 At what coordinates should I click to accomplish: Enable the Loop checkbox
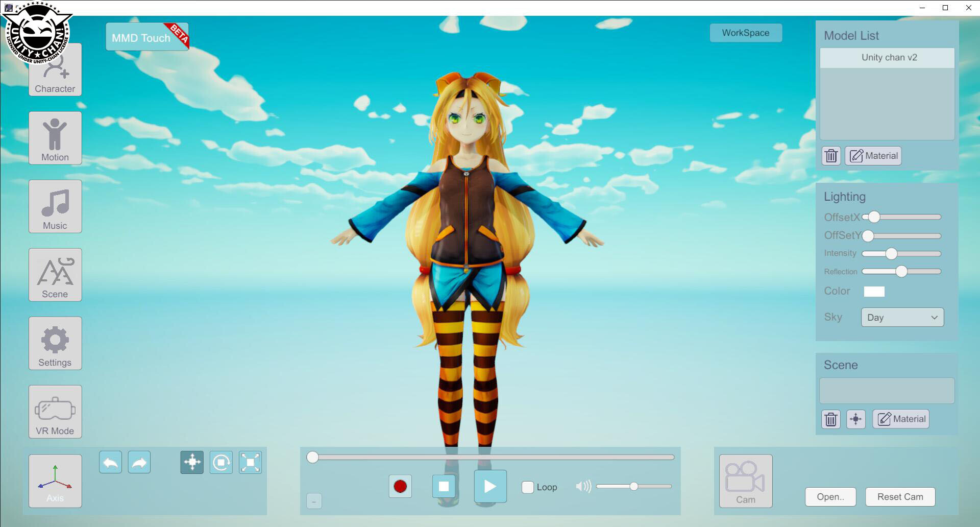(x=527, y=487)
